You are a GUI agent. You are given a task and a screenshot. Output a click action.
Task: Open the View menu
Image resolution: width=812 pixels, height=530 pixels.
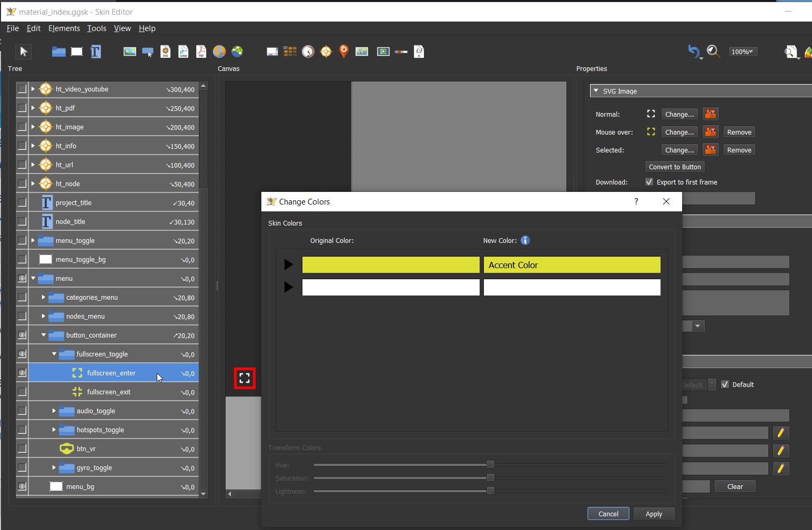[x=123, y=28]
